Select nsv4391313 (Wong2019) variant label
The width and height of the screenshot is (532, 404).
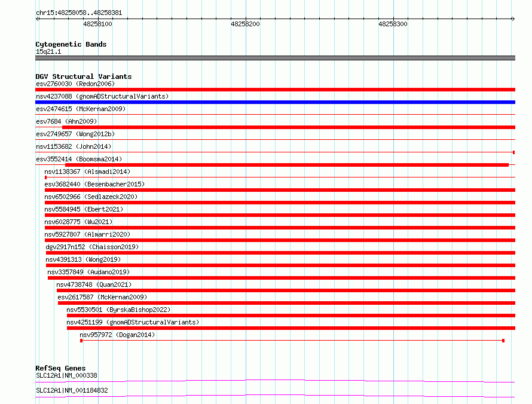coord(83,259)
